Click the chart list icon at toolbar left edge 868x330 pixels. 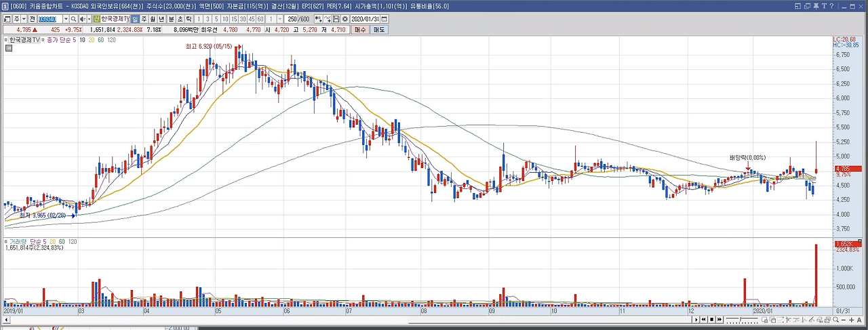[7, 19]
